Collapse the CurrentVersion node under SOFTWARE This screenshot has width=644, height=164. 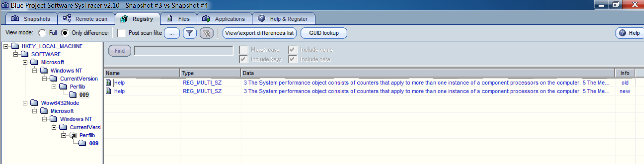tap(44, 79)
